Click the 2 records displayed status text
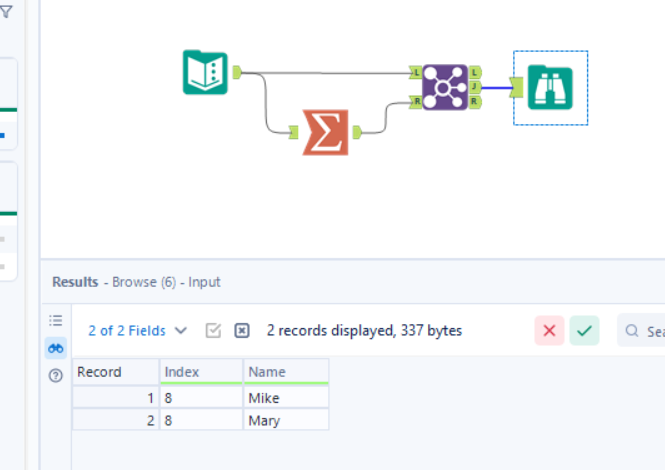The width and height of the screenshot is (665, 470). (x=364, y=330)
